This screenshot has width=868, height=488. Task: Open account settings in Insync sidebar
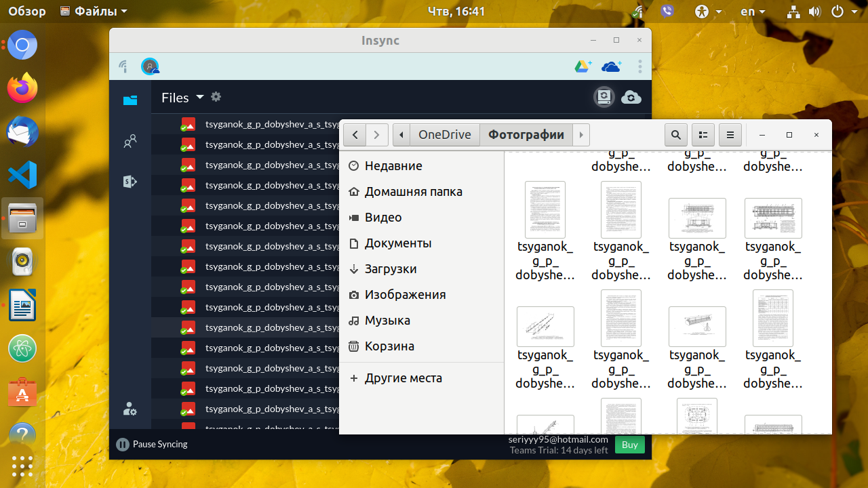[x=130, y=409]
